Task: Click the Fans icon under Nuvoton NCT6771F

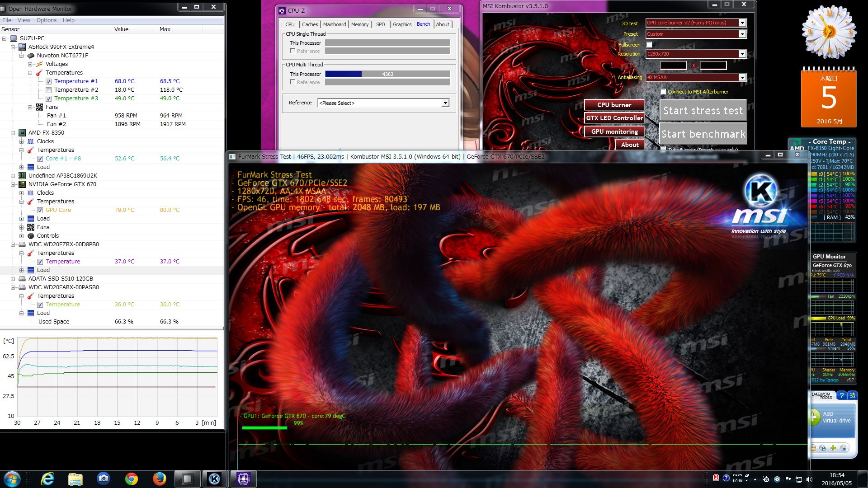Action: tap(39, 107)
